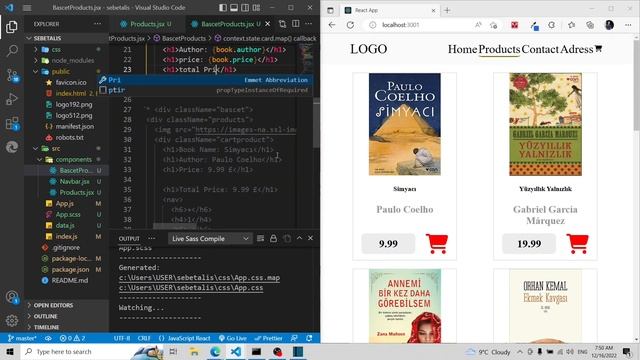Open the VS Code hamburger menu
This screenshot has height=360, width=640.
(27, 8)
